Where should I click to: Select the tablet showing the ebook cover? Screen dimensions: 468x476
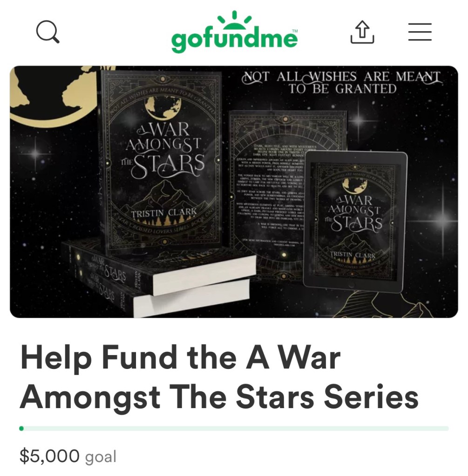point(355,221)
